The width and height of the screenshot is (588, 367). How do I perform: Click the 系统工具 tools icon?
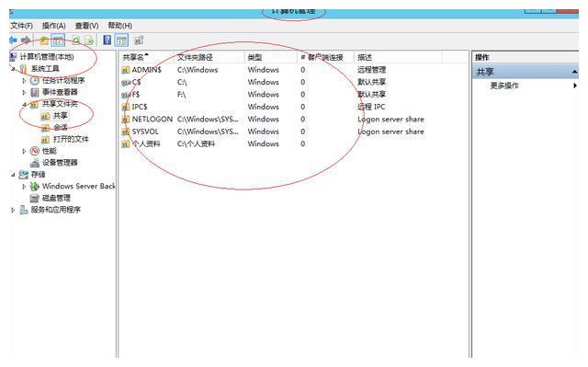click(x=24, y=69)
